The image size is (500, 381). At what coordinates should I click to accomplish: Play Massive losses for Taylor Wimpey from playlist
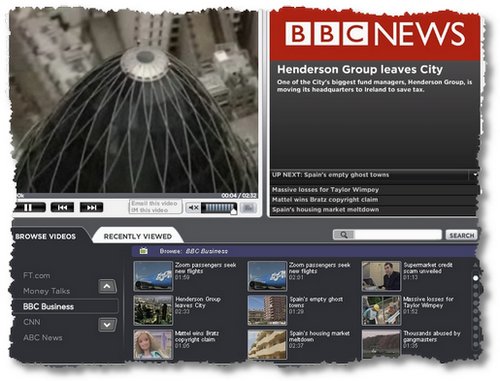[373, 190]
